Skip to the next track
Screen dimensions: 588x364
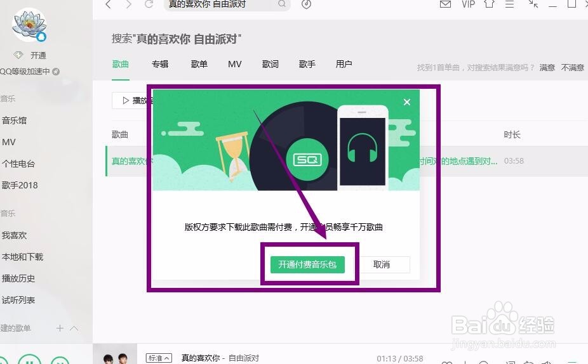(60, 360)
